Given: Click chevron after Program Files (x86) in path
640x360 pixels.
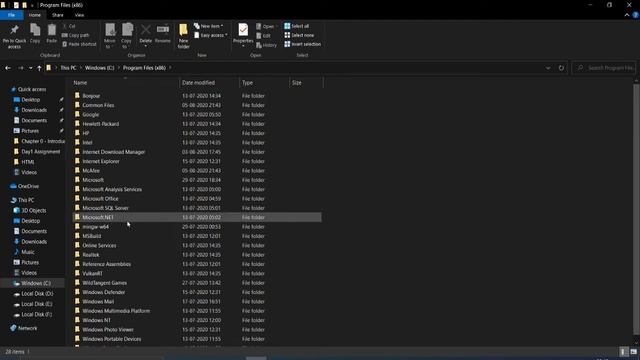Looking at the screenshot, I should point(170,68).
